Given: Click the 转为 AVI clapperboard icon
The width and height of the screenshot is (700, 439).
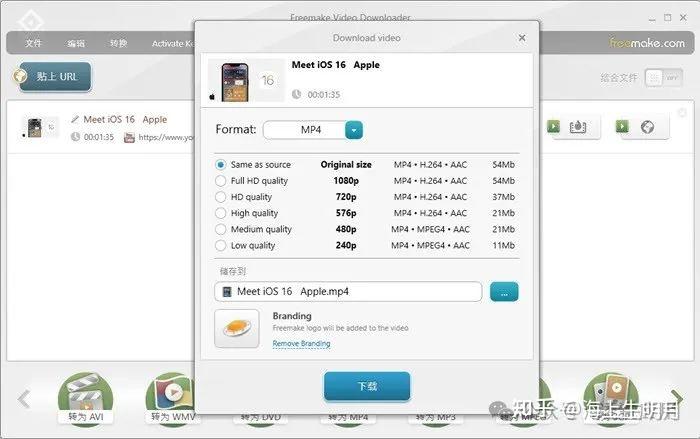Looking at the screenshot, I should pyautogui.click(x=85, y=394).
